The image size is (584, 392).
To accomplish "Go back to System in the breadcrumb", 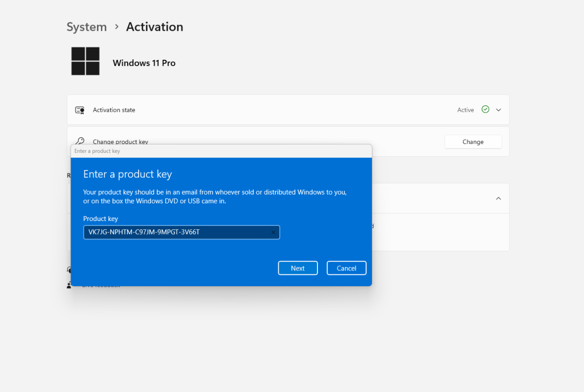I will pos(86,27).
